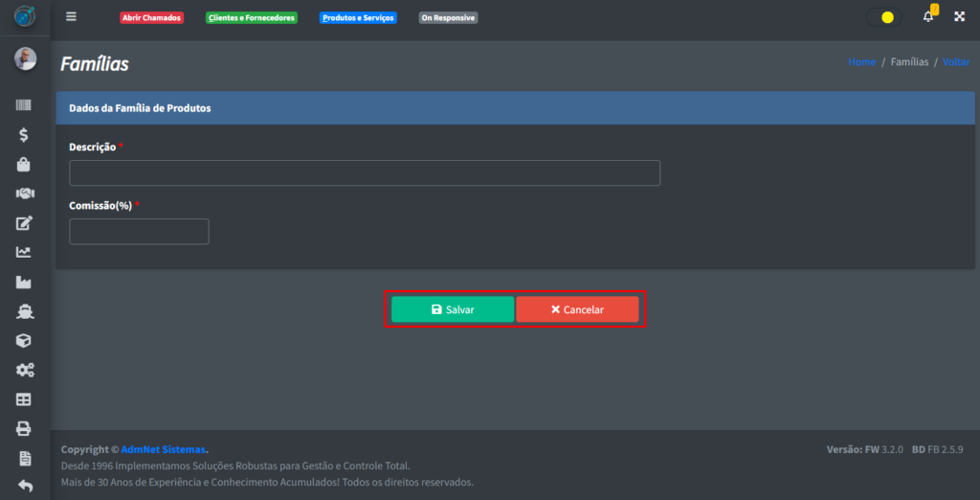Click the ship icon in the sidebar
Screen dimensions: 980x500
[25, 311]
